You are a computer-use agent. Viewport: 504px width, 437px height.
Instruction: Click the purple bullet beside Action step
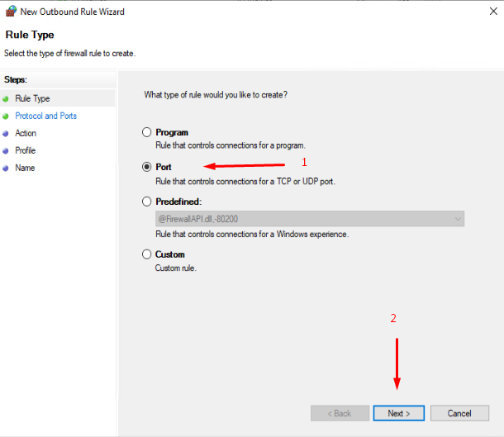click(x=6, y=134)
